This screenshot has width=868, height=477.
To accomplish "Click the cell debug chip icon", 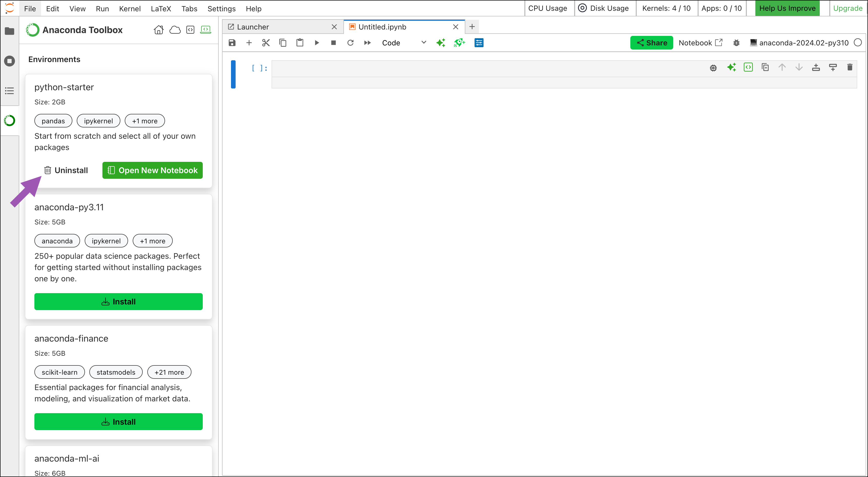I will click(x=713, y=68).
